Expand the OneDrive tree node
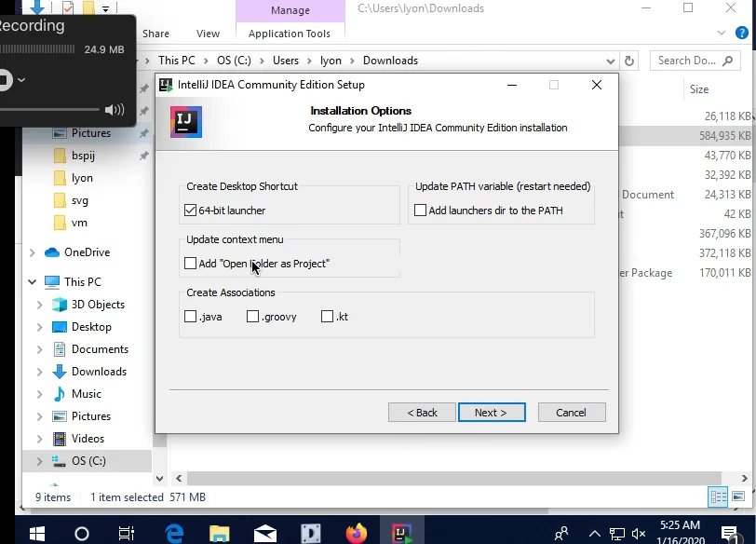The image size is (756, 544). (x=33, y=252)
